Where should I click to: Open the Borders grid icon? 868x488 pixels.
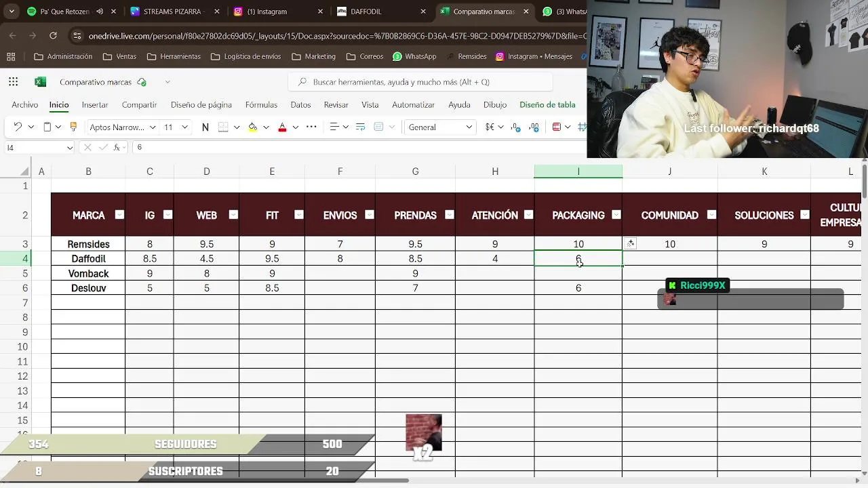pyautogui.click(x=223, y=127)
